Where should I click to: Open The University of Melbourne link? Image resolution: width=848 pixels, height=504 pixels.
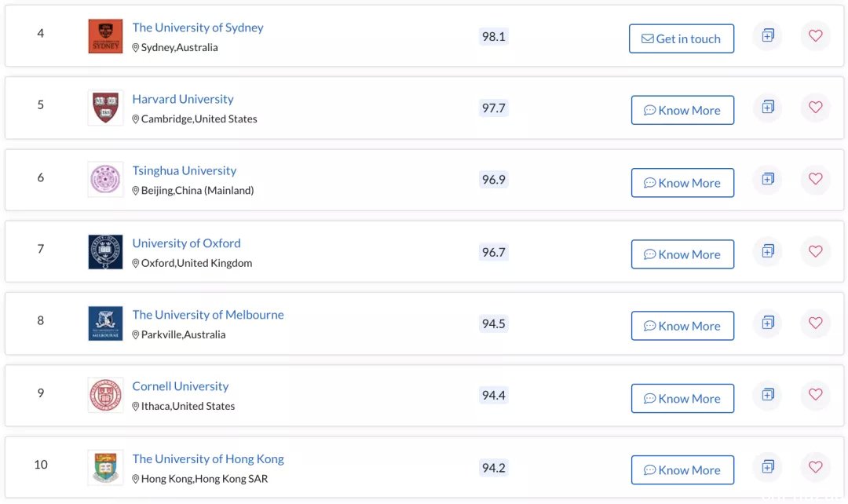207,315
